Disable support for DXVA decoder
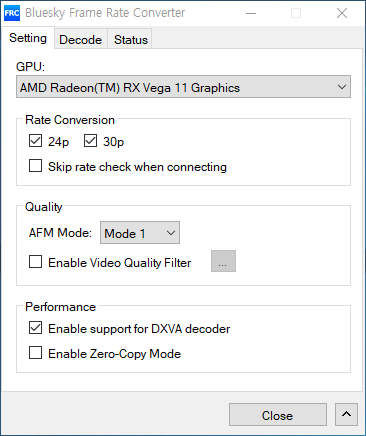 [35, 328]
